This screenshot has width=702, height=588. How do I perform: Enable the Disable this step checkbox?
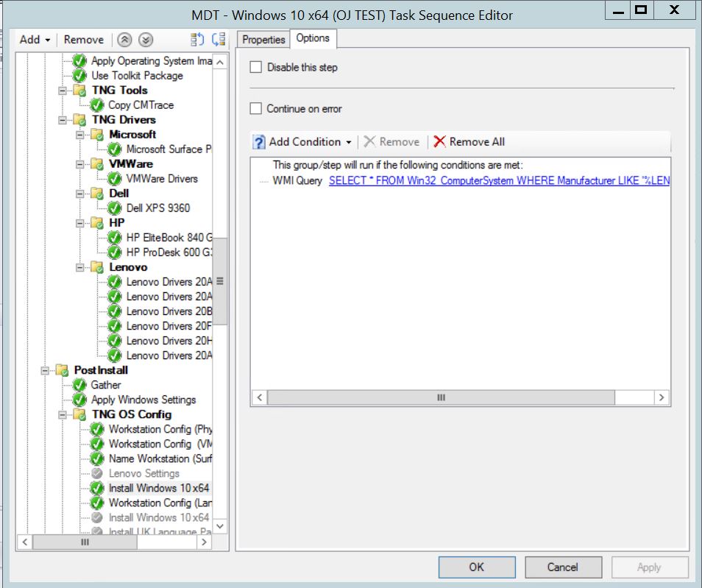point(256,66)
